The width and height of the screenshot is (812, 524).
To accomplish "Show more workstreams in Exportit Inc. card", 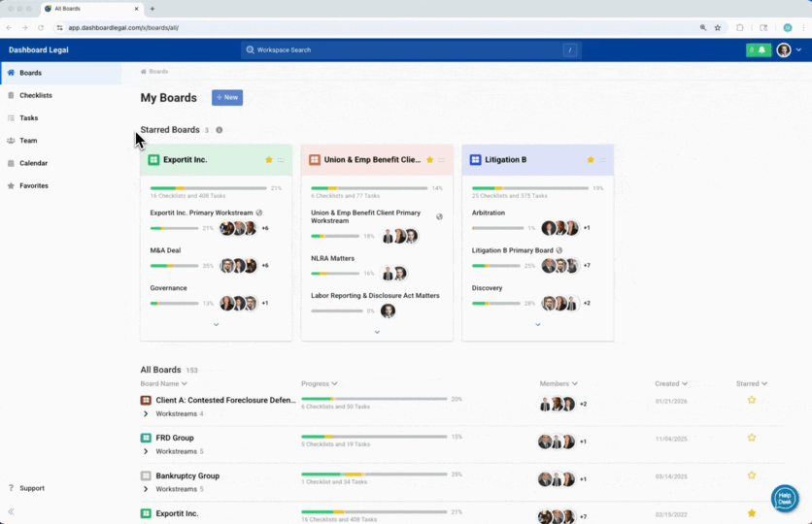I will 216,325.
